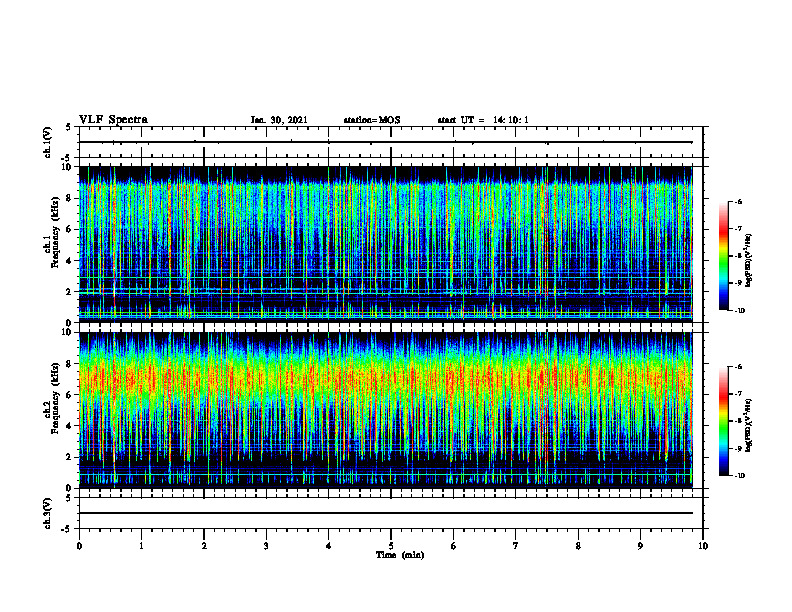Select the date text "Jan. 30, 2021"
This screenshot has height=612, width=792.
pos(279,120)
